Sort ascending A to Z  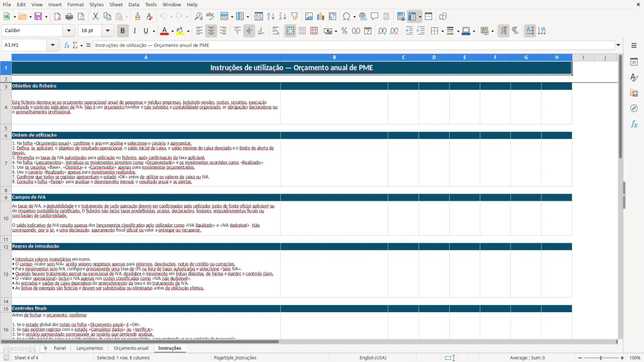click(271, 17)
